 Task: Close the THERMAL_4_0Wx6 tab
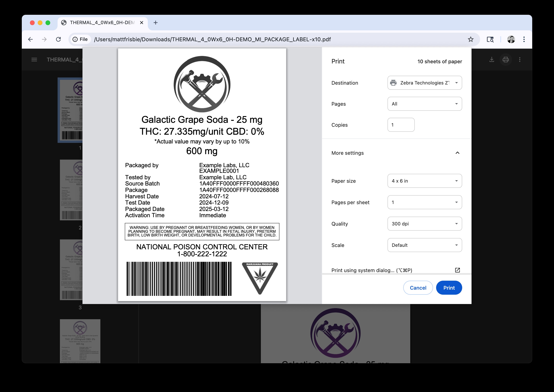[142, 23]
